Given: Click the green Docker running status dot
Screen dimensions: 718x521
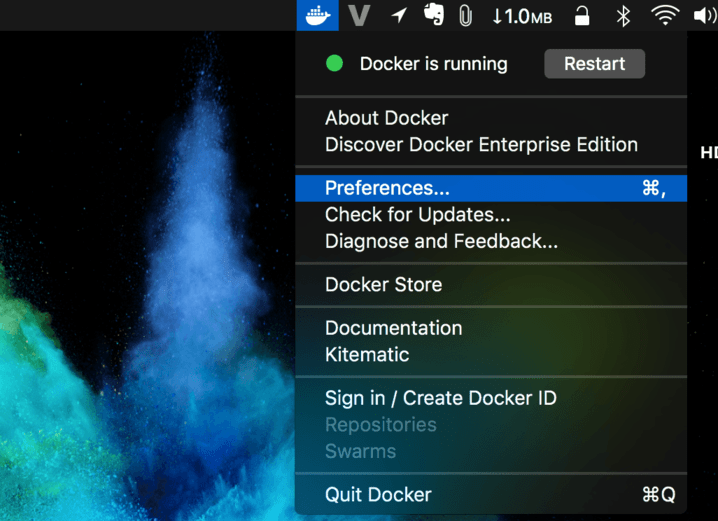Looking at the screenshot, I should click(x=334, y=63).
